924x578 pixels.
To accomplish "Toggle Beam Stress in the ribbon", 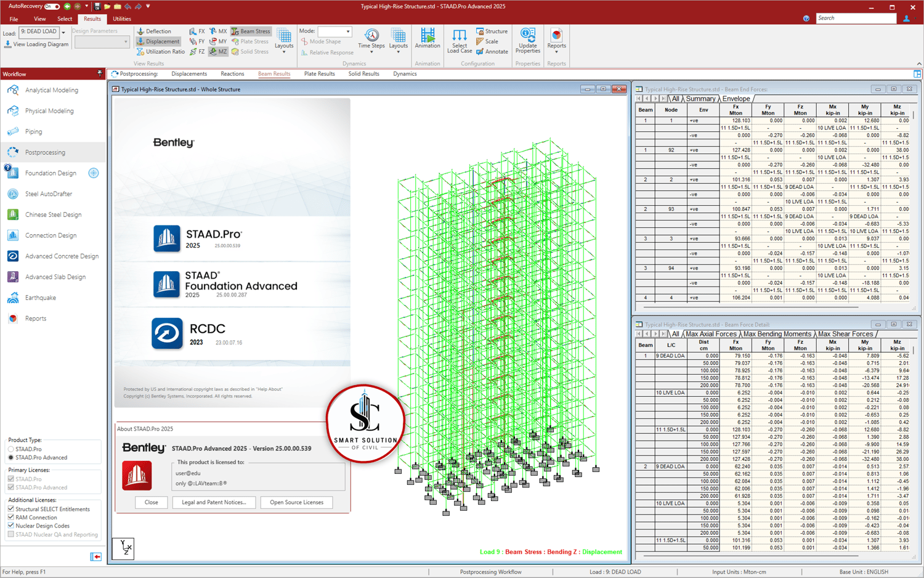I will (251, 31).
